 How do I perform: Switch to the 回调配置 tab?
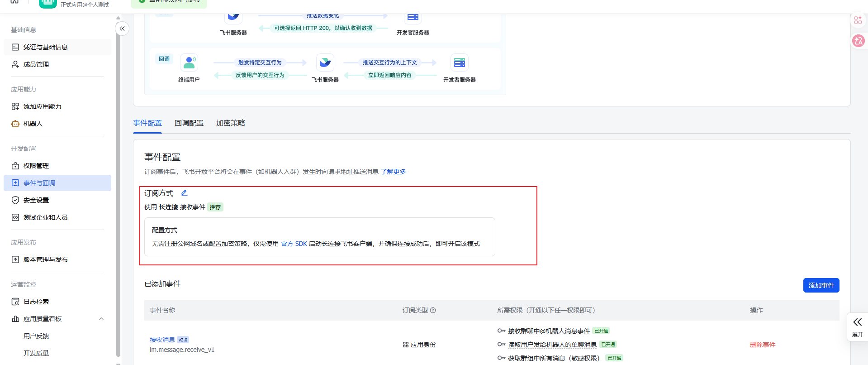[x=189, y=123]
